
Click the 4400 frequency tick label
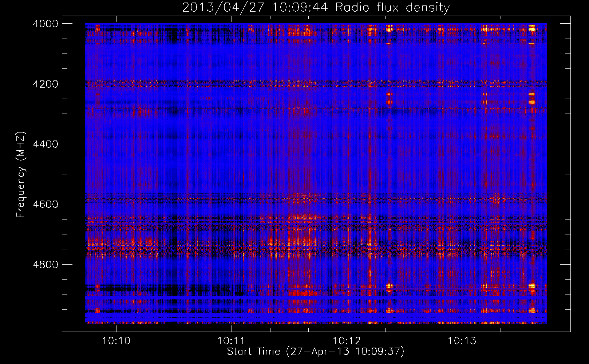click(x=46, y=144)
